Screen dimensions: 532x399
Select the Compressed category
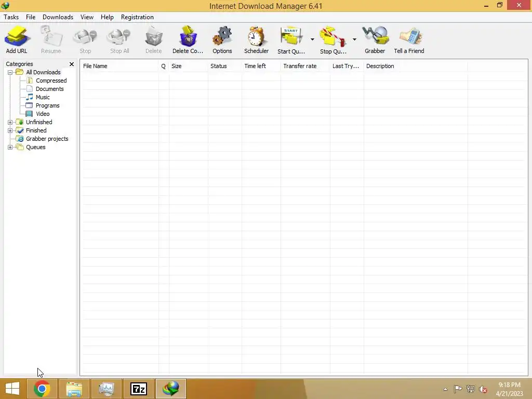(51, 81)
